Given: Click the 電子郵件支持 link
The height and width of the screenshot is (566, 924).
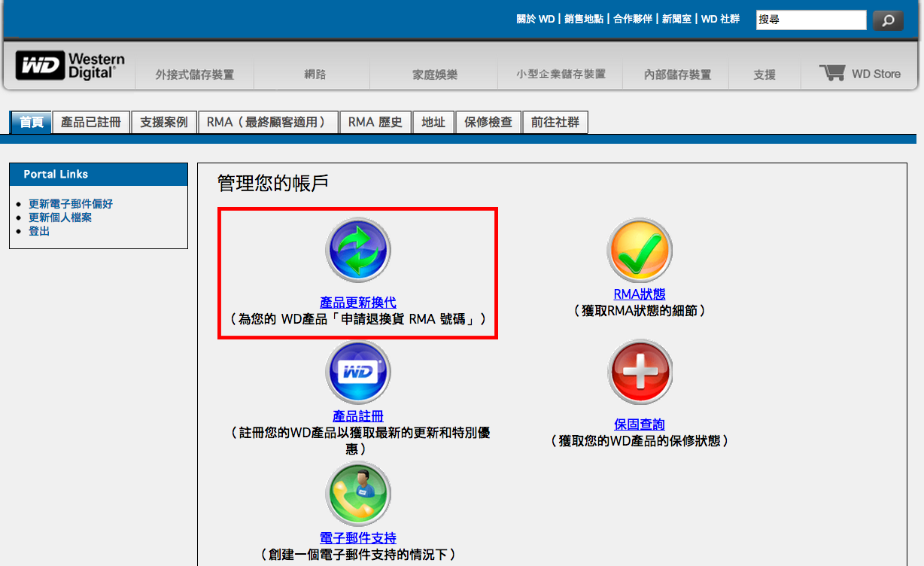Looking at the screenshot, I should pyautogui.click(x=358, y=538).
